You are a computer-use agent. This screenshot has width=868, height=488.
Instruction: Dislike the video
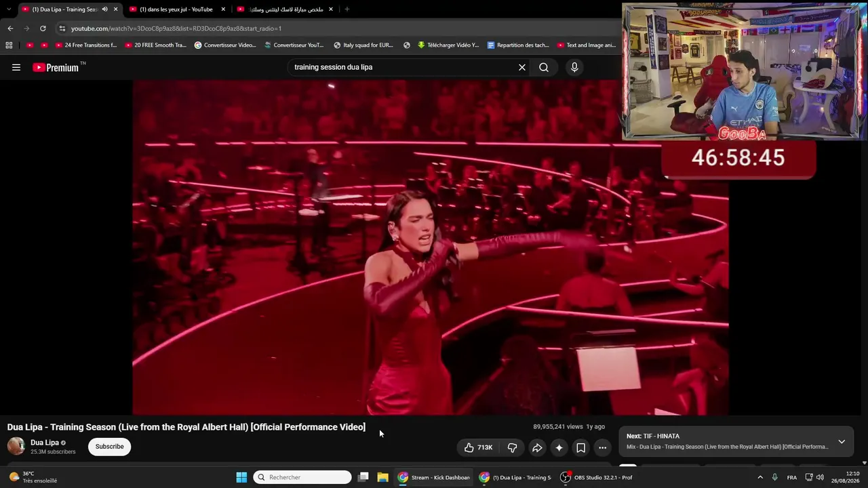512,447
